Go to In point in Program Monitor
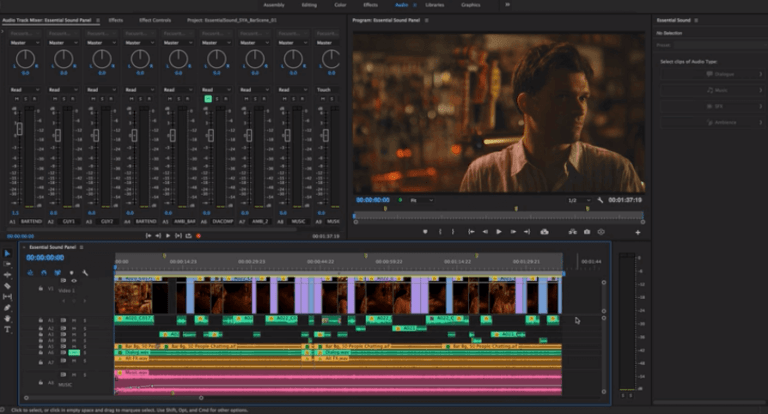768x414 pixels. pos(471,232)
